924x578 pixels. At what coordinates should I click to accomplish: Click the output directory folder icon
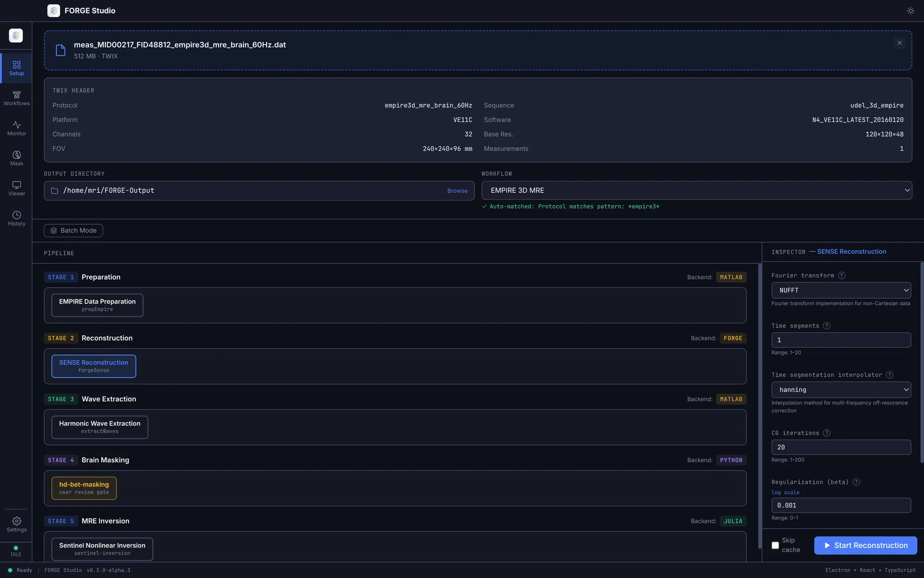pyautogui.click(x=55, y=191)
